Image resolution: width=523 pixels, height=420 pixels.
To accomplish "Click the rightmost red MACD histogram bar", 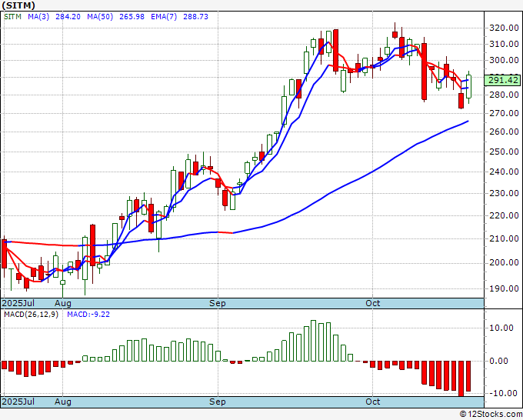I will (x=468, y=376).
